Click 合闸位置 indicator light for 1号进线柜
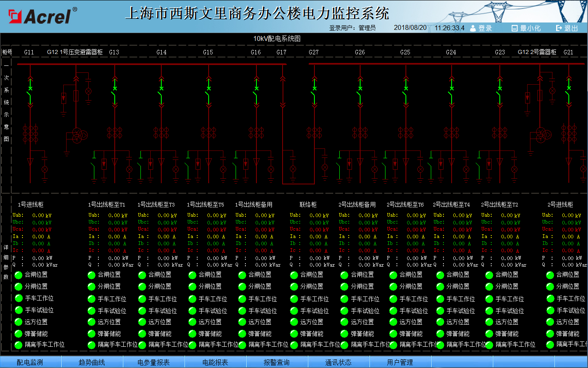The width and height of the screenshot is (588, 368). click(18, 275)
